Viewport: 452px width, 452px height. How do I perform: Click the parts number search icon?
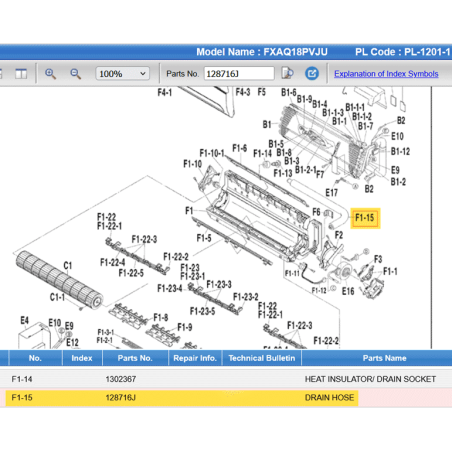(x=288, y=73)
